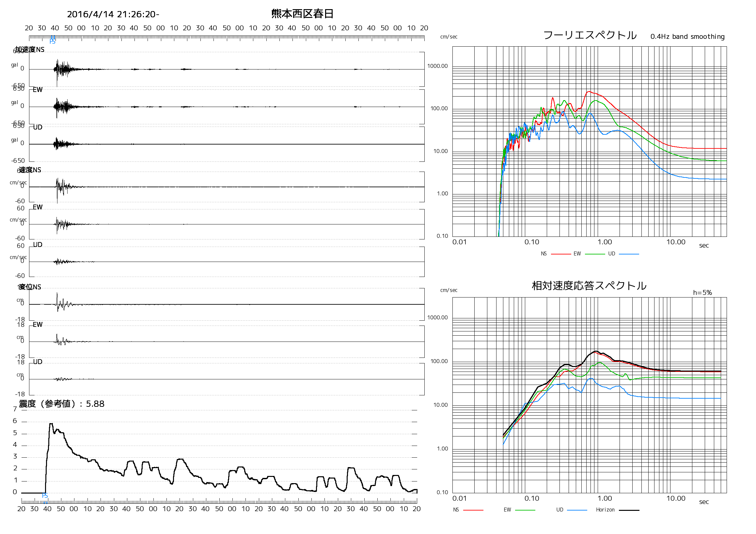This screenshot has height=534, width=756.
Task: Click blue UD line in response spectrum legend
Action: click(577, 510)
